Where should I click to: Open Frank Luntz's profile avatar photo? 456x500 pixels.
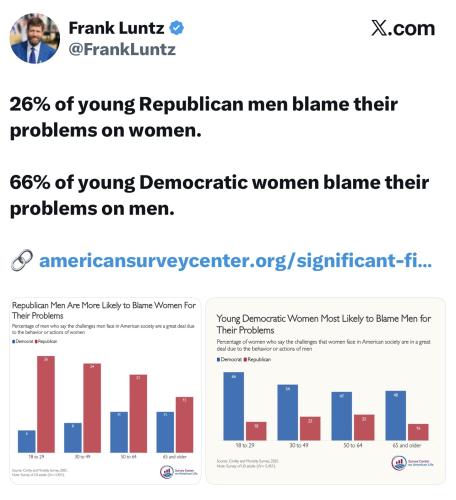(x=35, y=38)
